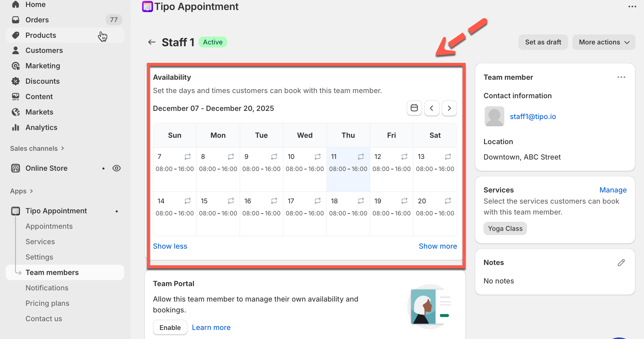644x339 pixels.
Task: Open the calendar date picker icon
Action: pyautogui.click(x=414, y=108)
